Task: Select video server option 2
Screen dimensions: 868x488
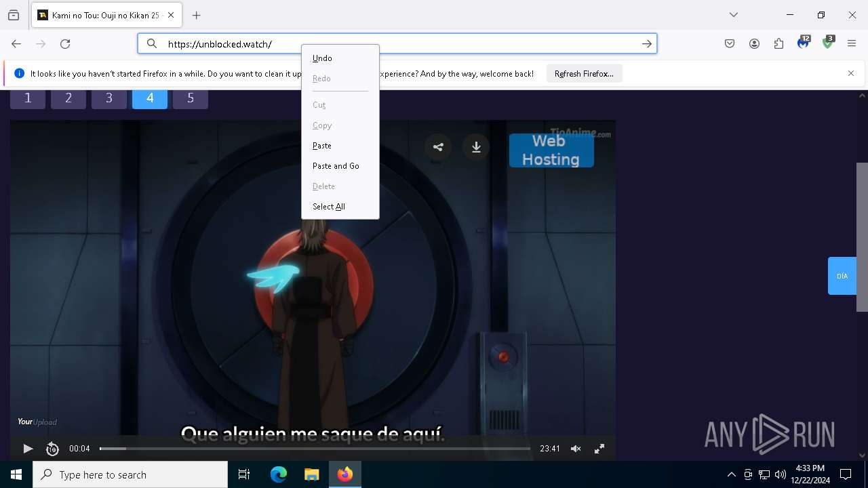Action: [x=68, y=99]
